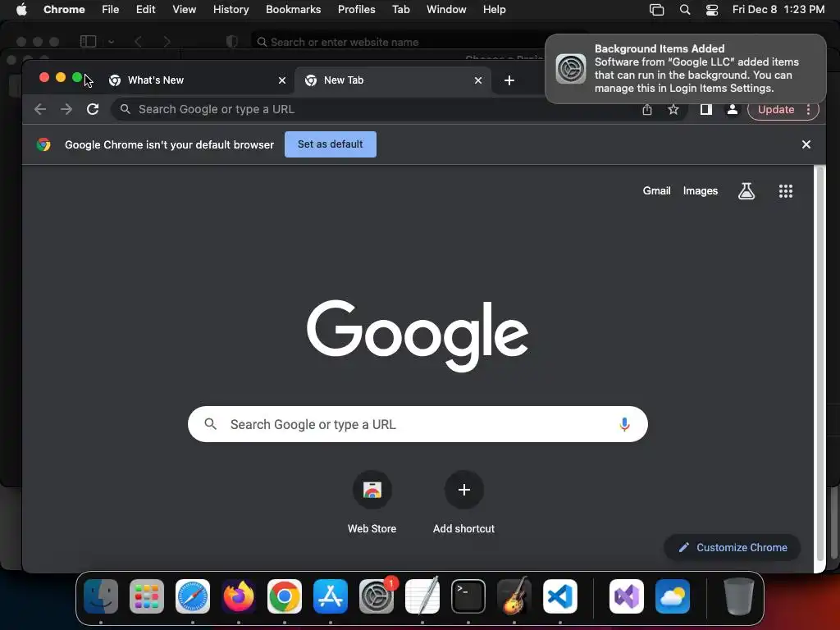Open the Window menu
840x630 pixels.
(x=446, y=10)
